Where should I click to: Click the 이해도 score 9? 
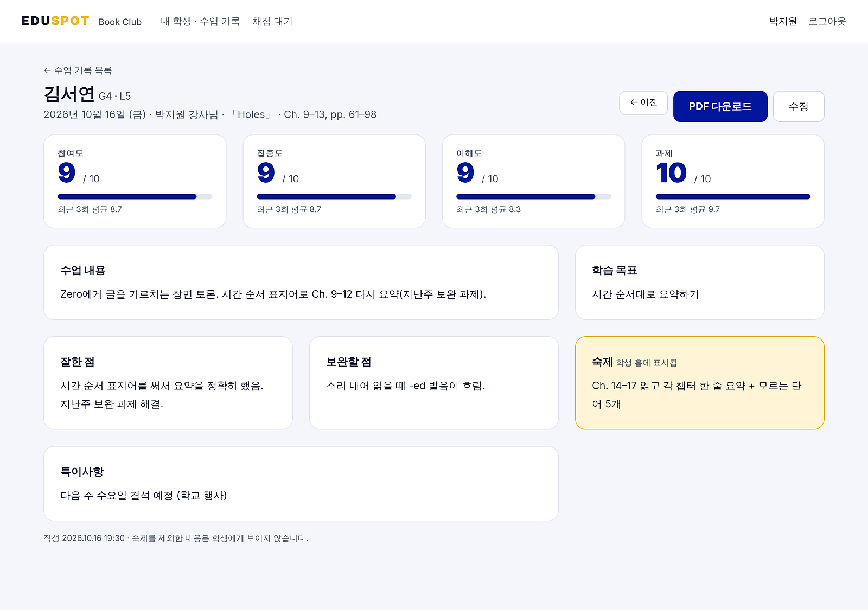pos(465,173)
